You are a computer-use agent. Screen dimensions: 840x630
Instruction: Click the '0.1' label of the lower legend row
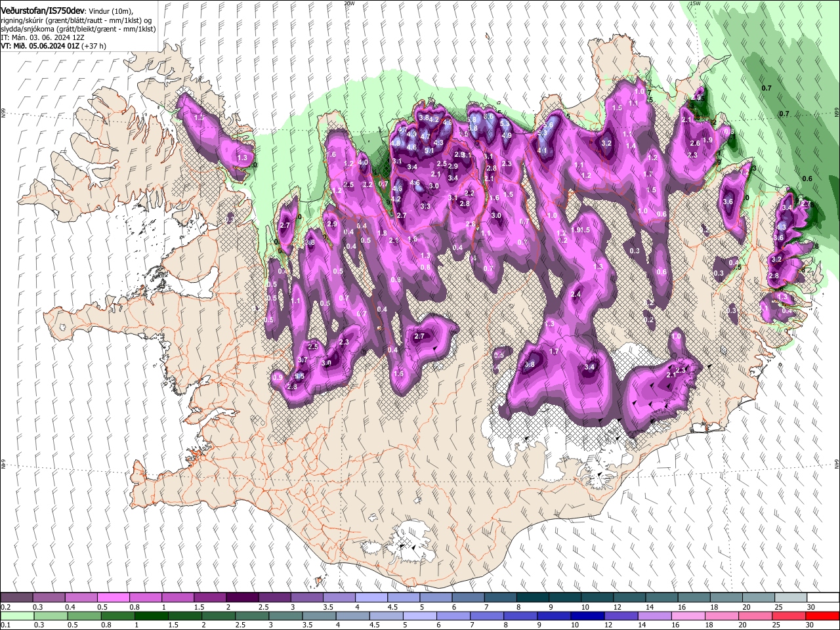point(5,625)
